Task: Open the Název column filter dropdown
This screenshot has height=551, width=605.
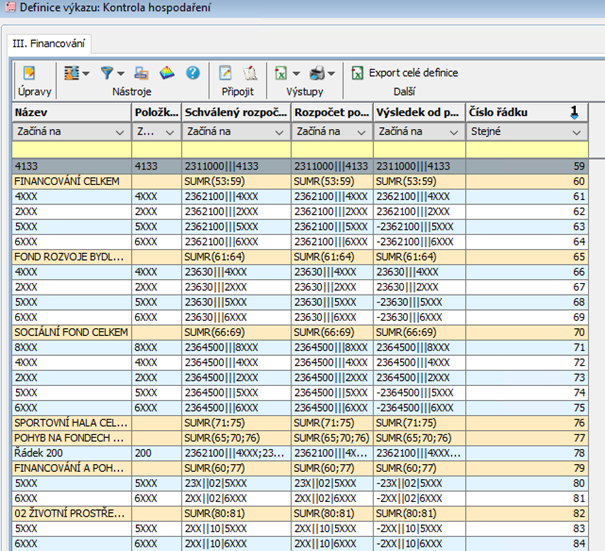Action: click(x=121, y=131)
